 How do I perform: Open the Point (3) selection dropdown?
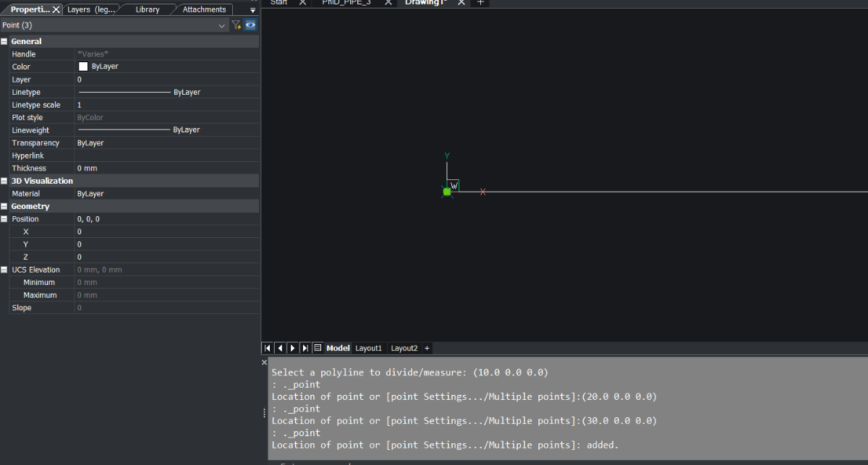click(222, 25)
